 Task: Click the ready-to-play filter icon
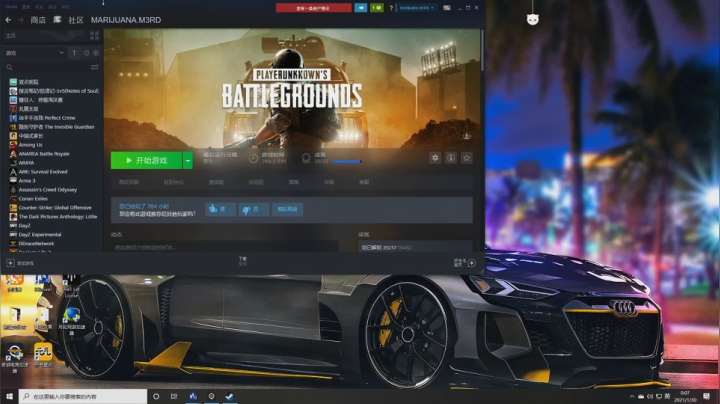click(x=96, y=53)
